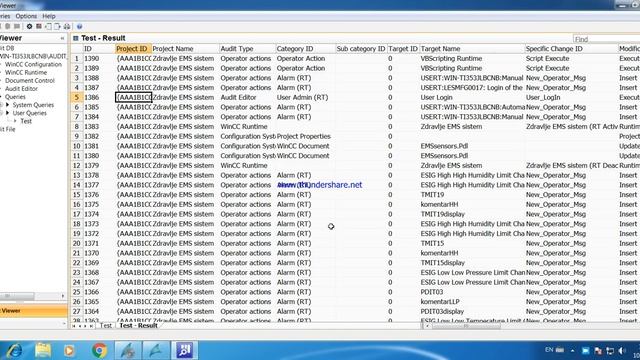
Task: Expand the User Queries tree node
Action: [x=8, y=113]
